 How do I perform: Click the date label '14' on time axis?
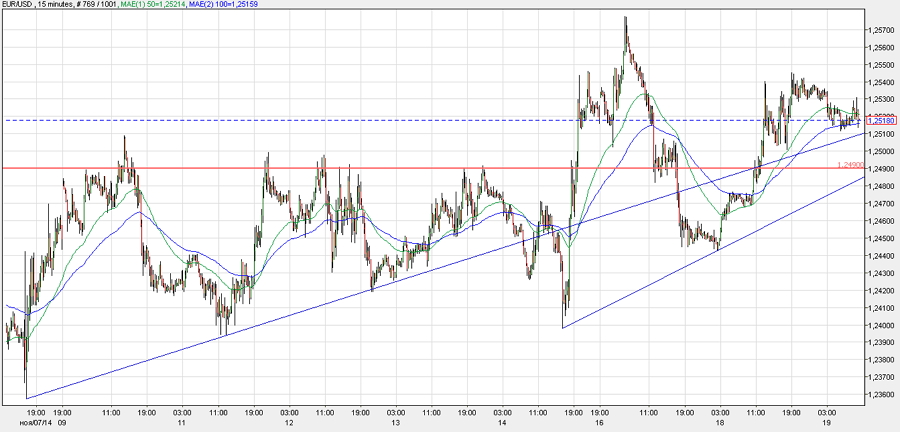[x=502, y=422]
